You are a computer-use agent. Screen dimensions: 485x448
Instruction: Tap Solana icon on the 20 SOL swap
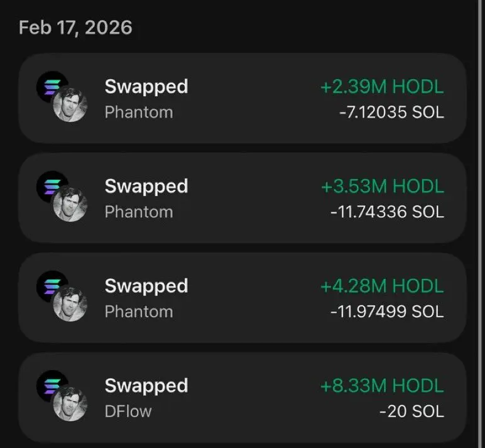click(51, 385)
